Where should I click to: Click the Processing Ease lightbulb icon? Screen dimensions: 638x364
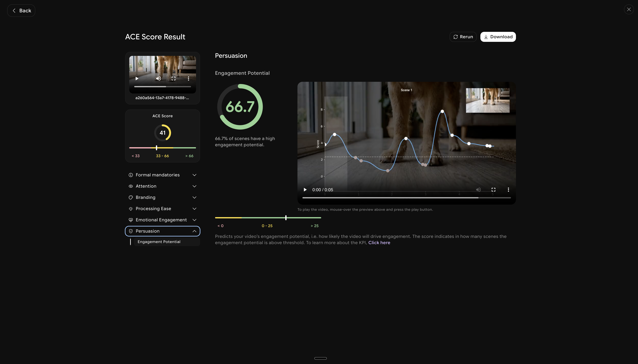131,209
